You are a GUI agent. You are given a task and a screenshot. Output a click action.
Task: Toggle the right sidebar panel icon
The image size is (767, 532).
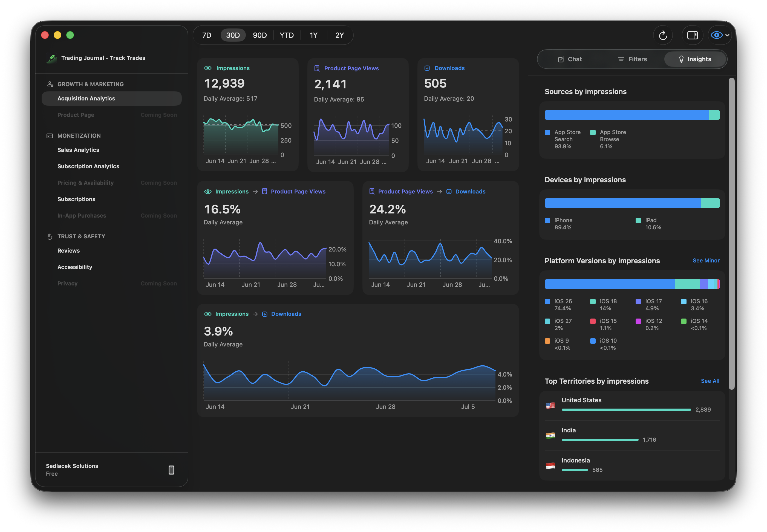tap(692, 35)
